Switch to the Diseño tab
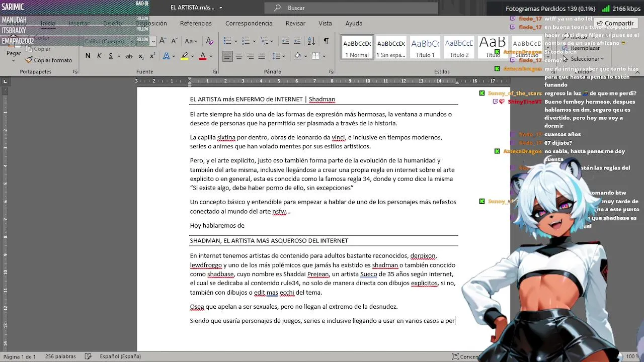This screenshot has width=644, height=362. (x=113, y=23)
